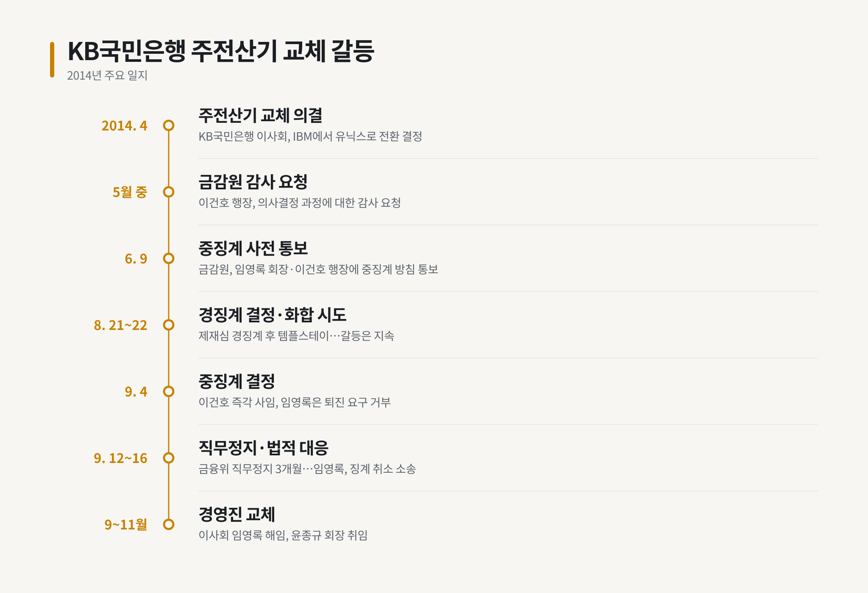This screenshot has height=593, width=868.
Task: Click the 9~11월 timeline marker circle
Action: click(169, 524)
